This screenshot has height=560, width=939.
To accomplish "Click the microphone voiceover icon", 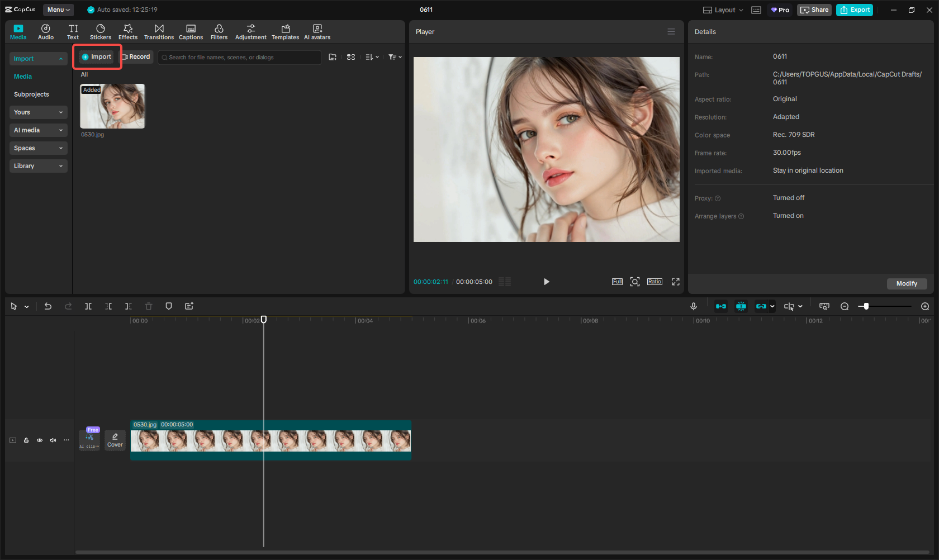I will pyautogui.click(x=693, y=306).
